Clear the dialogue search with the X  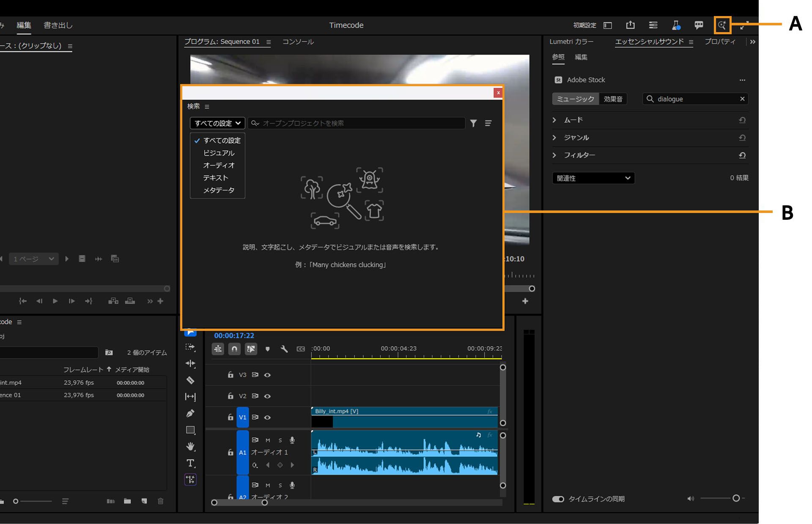742,98
